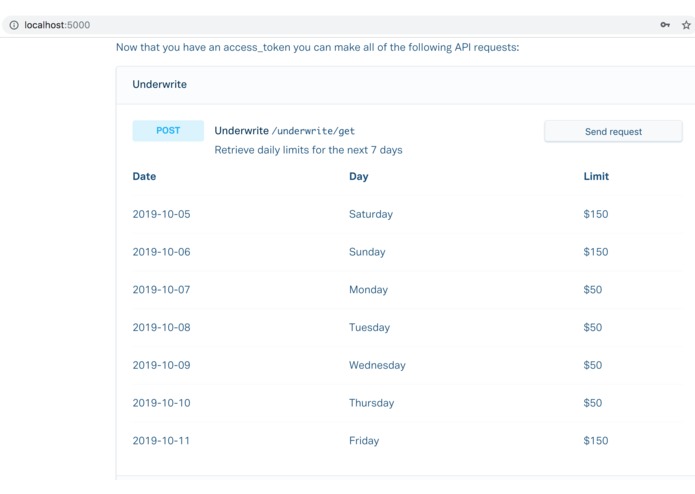The width and height of the screenshot is (695, 494).
Task: Select Monday's $50 limit value
Action: click(x=593, y=289)
